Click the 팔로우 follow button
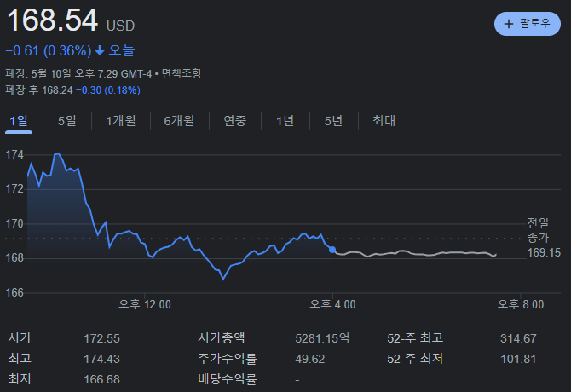The width and height of the screenshot is (571, 392). 527,24
